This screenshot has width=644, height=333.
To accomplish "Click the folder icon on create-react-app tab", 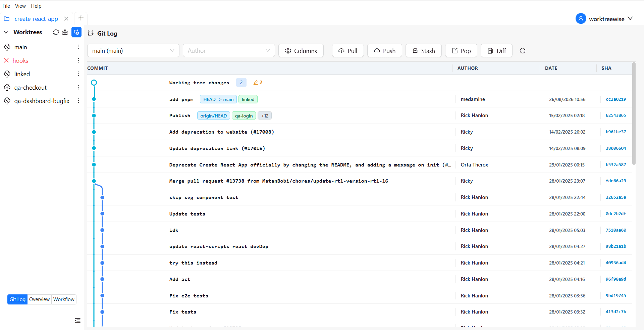I will coord(7,19).
